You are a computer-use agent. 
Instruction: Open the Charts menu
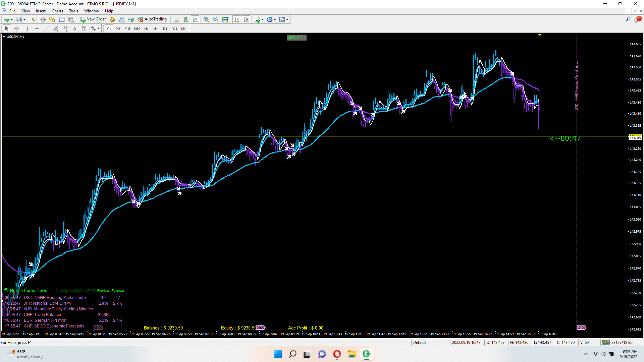57,11
